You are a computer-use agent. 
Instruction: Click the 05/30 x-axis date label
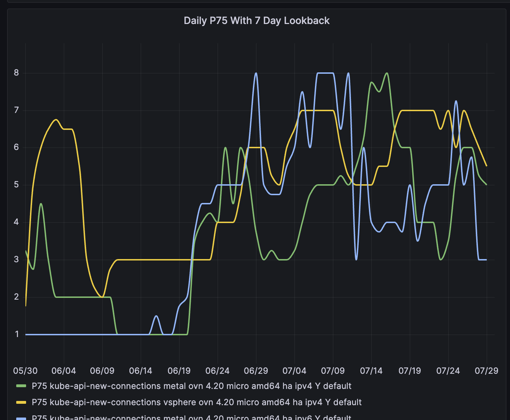(x=25, y=371)
